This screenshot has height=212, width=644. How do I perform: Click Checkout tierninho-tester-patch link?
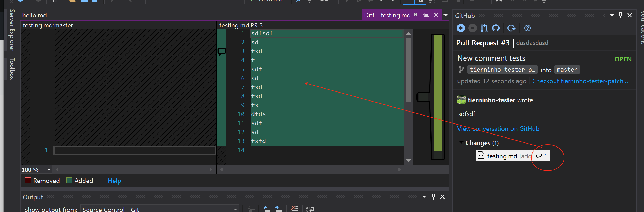(x=580, y=81)
